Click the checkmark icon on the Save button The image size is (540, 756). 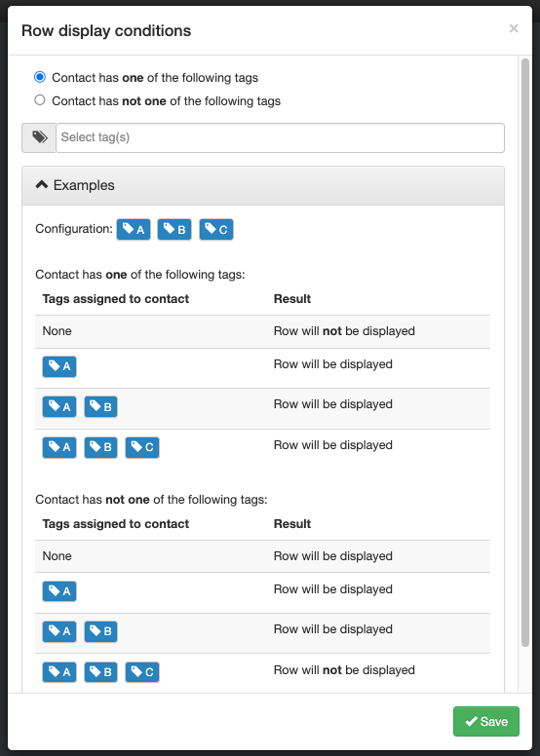pyautogui.click(x=471, y=721)
